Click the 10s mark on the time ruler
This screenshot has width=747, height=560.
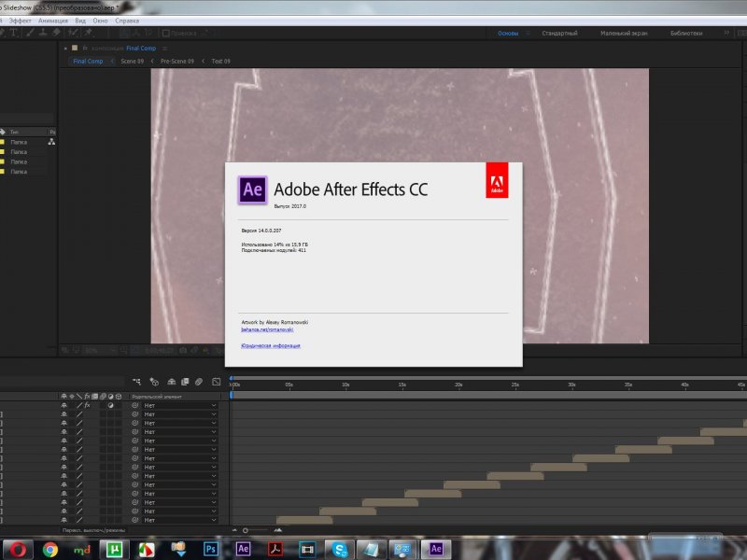coord(345,385)
